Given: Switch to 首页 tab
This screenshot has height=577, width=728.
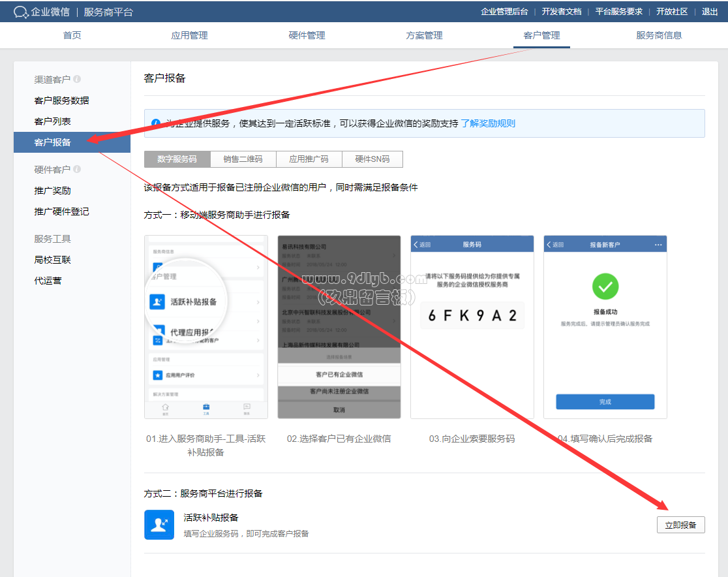Looking at the screenshot, I should pos(72,35).
